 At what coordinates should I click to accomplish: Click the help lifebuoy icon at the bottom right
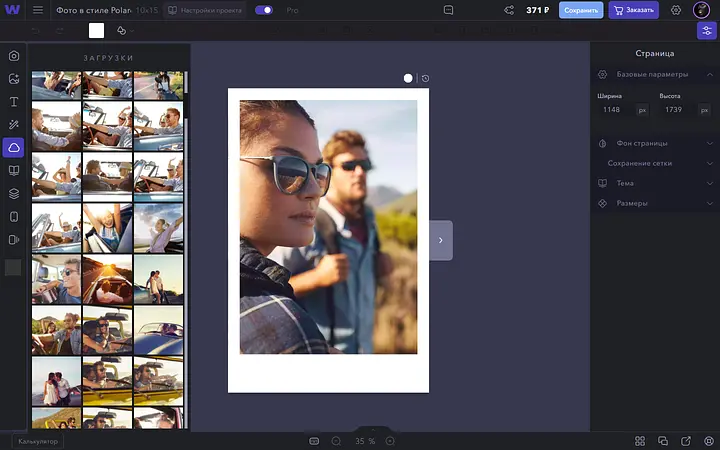tap(709, 441)
